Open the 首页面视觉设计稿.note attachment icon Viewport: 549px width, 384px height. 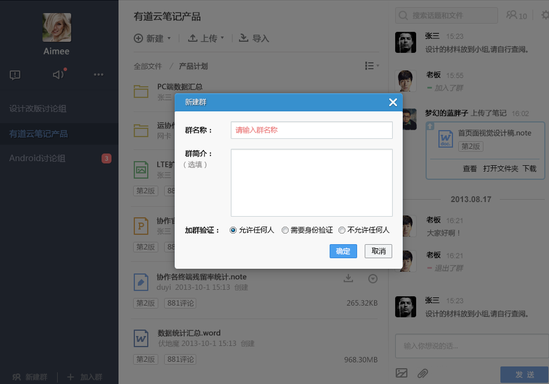tap(446, 139)
